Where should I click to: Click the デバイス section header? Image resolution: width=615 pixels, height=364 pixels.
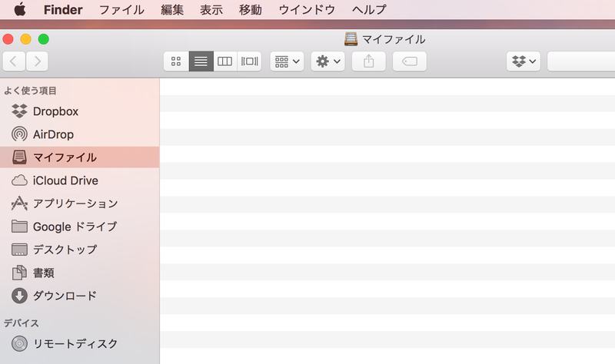pyautogui.click(x=22, y=323)
